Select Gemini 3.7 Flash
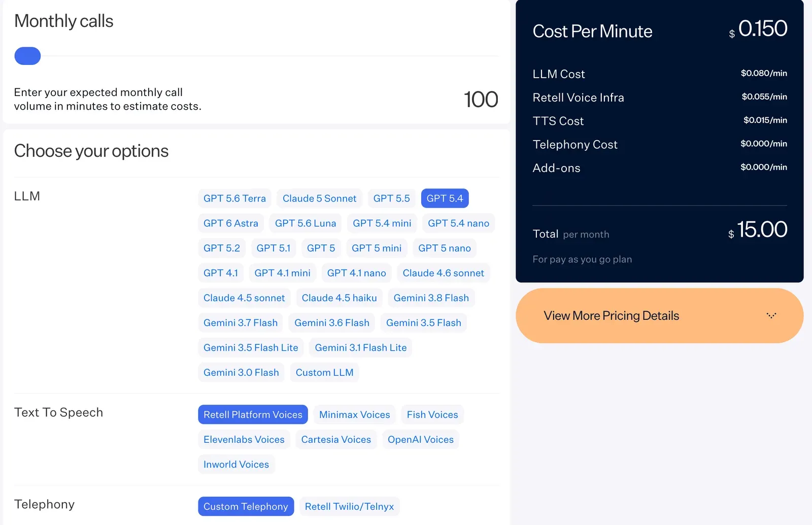The height and width of the screenshot is (525, 812). pyautogui.click(x=240, y=323)
